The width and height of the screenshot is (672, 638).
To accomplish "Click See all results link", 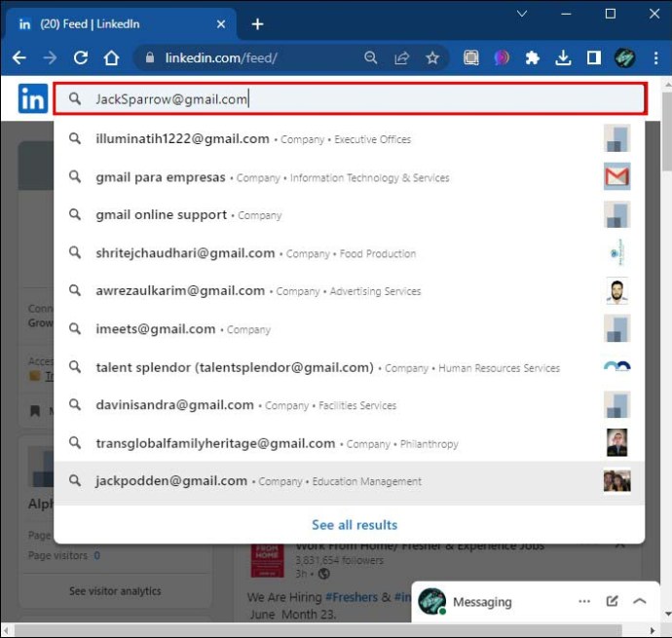I will coord(354,524).
